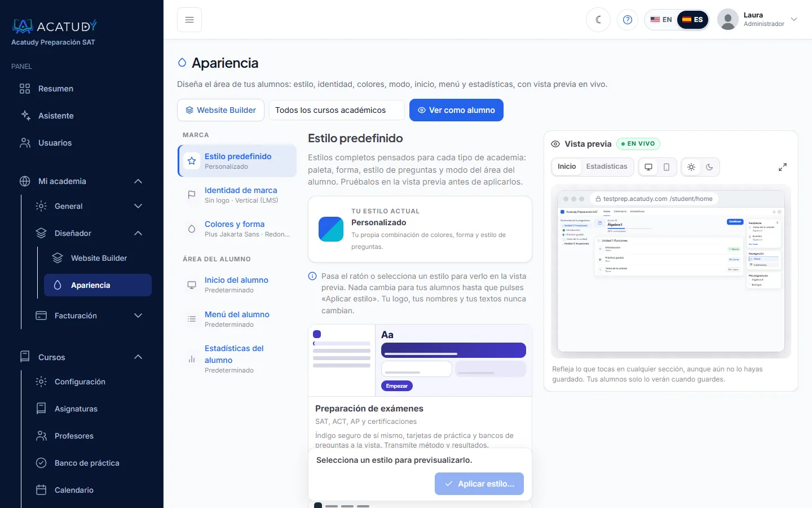
Task: Select the Inicio preview tab
Action: pos(567,167)
